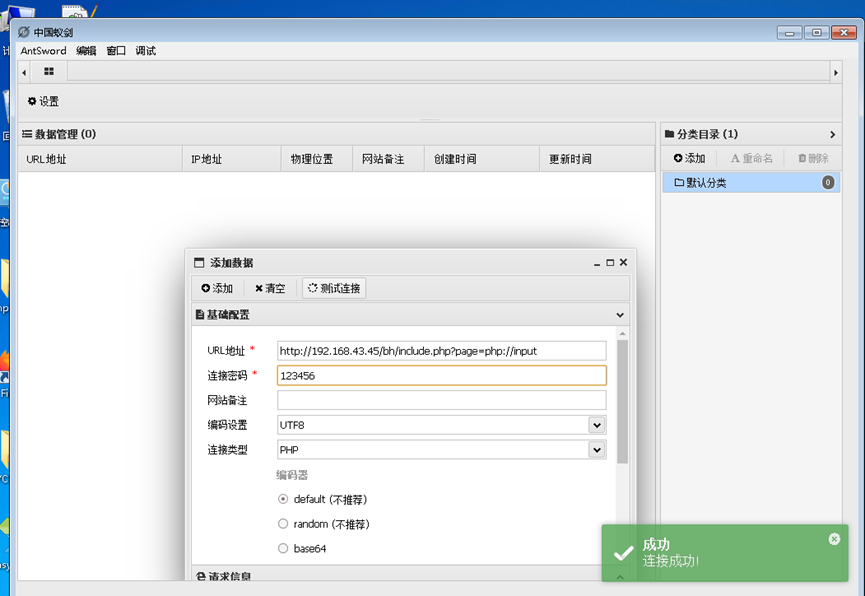Close the 添加数据 dialog
This screenshot has height=596, width=865.
(x=623, y=262)
